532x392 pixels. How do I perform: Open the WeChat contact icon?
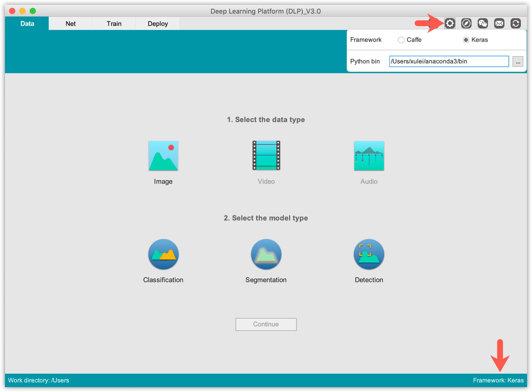pos(483,23)
